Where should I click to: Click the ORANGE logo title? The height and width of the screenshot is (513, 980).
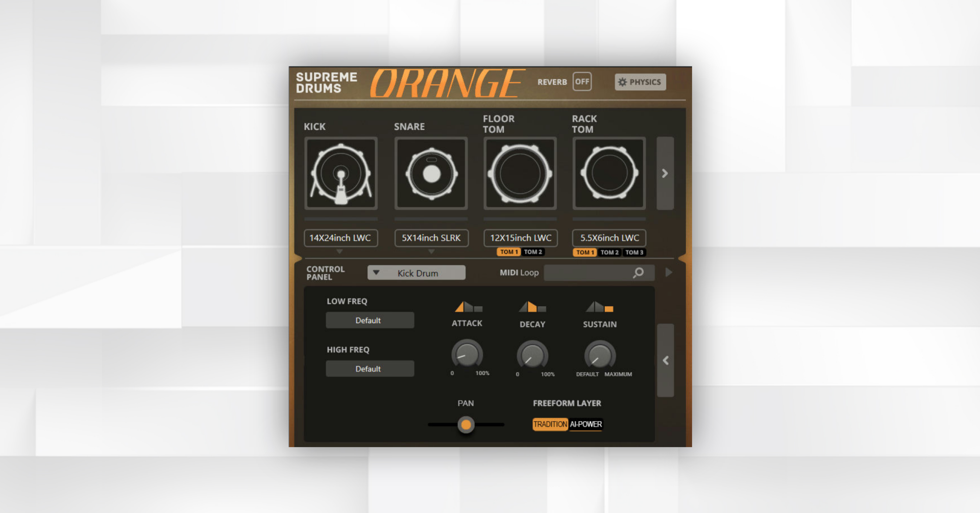point(447,83)
